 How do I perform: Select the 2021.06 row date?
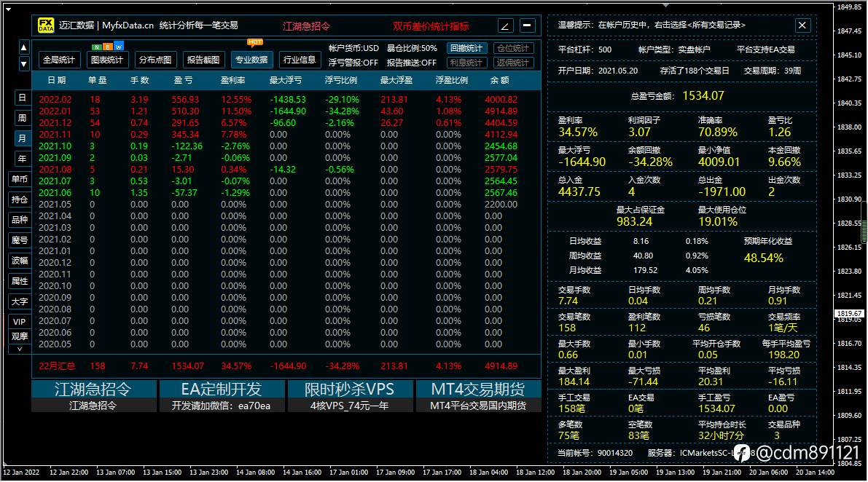pos(55,192)
